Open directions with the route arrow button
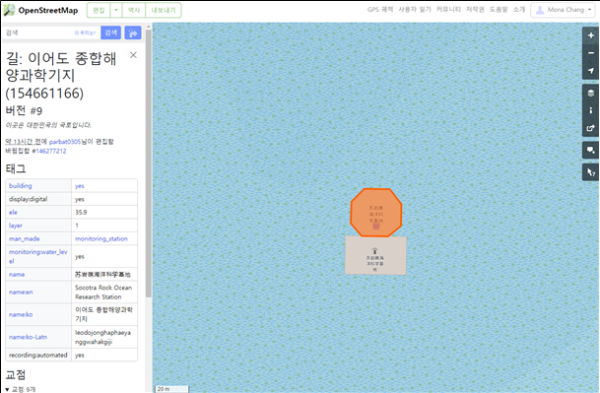This screenshot has width=600, height=393. (x=133, y=33)
